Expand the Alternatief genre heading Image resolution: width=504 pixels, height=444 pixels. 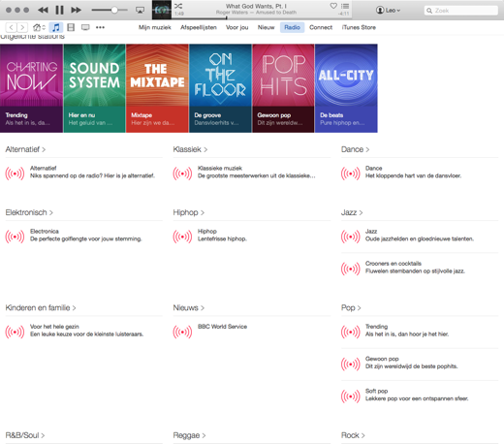25,149
